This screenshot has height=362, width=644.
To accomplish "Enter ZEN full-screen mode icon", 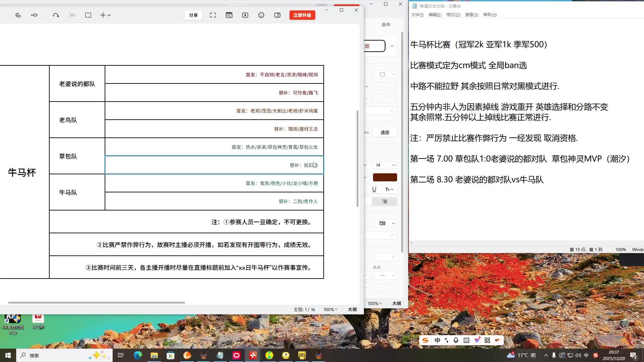I will point(213,15).
